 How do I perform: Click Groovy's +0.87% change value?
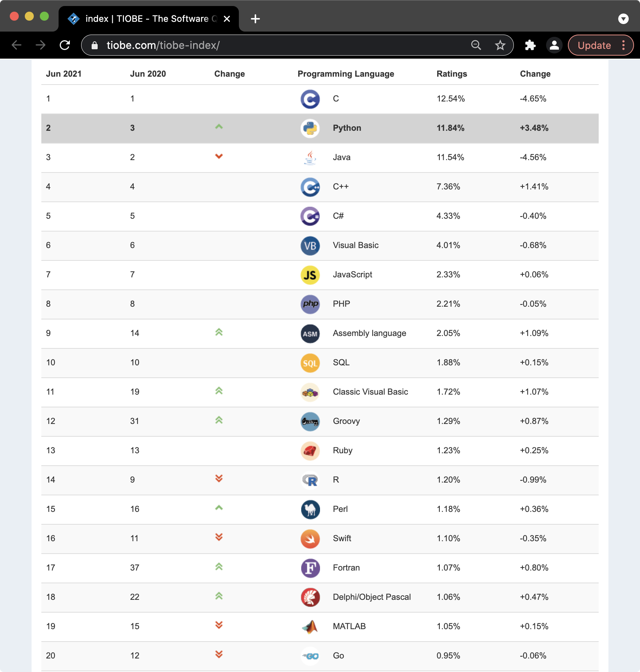click(534, 421)
